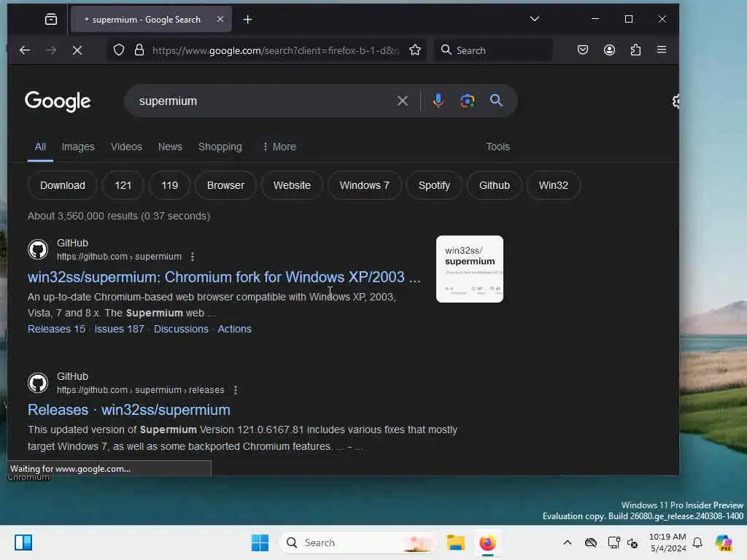Go back to previous page
The width and height of the screenshot is (747, 560).
click(25, 50)
